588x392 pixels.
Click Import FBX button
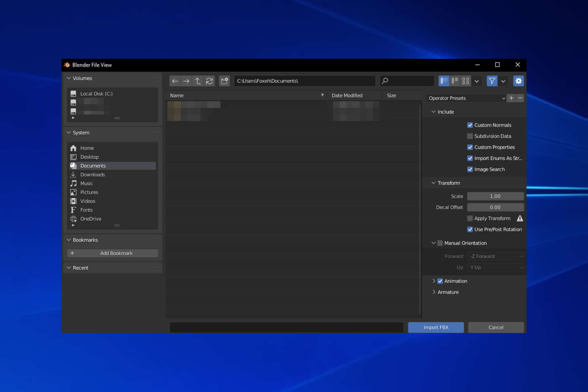tap(436, 327)
